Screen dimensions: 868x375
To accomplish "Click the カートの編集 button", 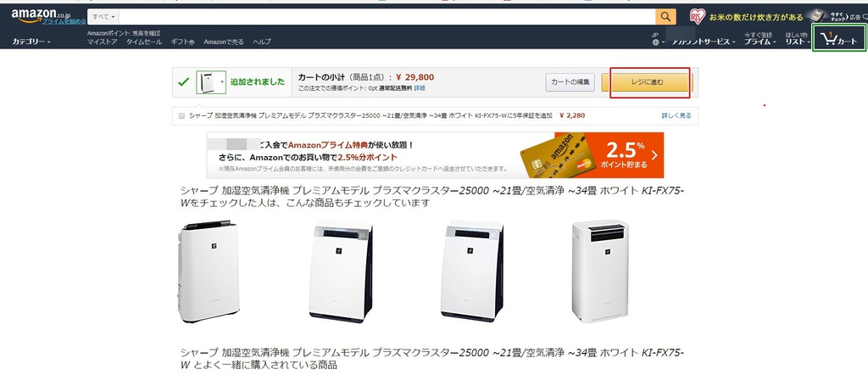I will click(x=570, y=82).
